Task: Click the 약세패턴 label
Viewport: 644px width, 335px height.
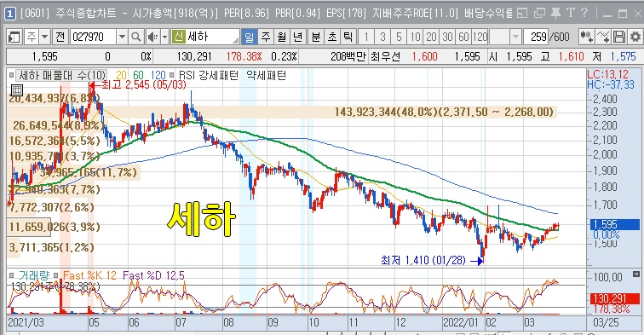Action: point(266,75)
